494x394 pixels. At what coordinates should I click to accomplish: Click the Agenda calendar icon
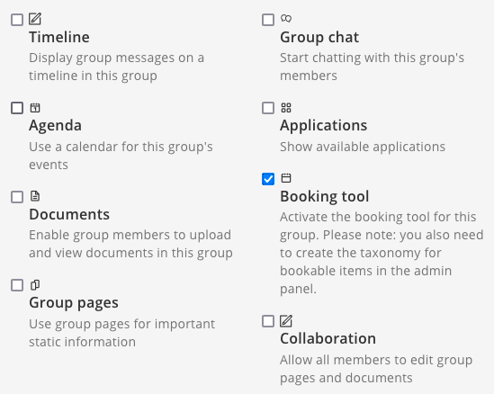click(x=35, y=108)
